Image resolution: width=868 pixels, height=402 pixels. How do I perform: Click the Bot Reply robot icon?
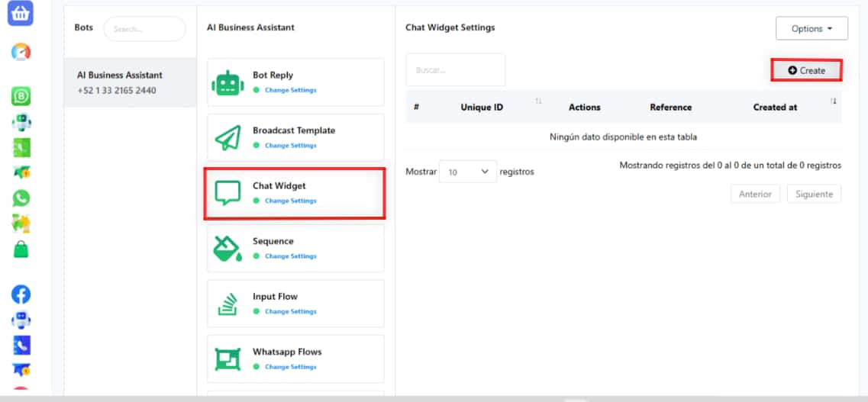click(227, 82)
